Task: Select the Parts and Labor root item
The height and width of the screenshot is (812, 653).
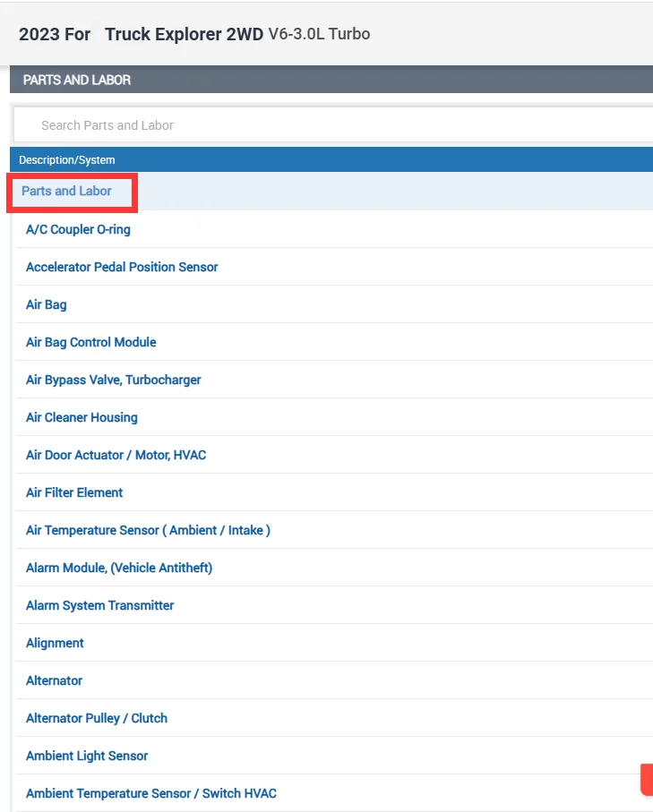Action: tap(67, 191)
